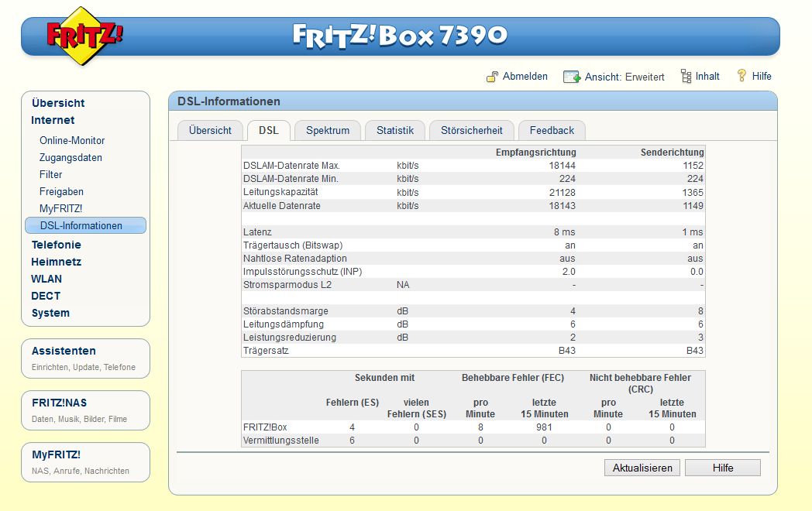The height and width of the screenshot is (511, 812).
Task: Select Freigaben in sidebar
Action: (61, 191)
